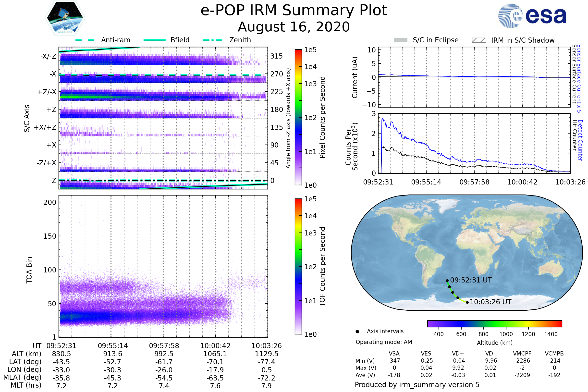Click the Pixel Counts per Second colorbar
The width and height of the screenshot is (588, 392).
298,117
